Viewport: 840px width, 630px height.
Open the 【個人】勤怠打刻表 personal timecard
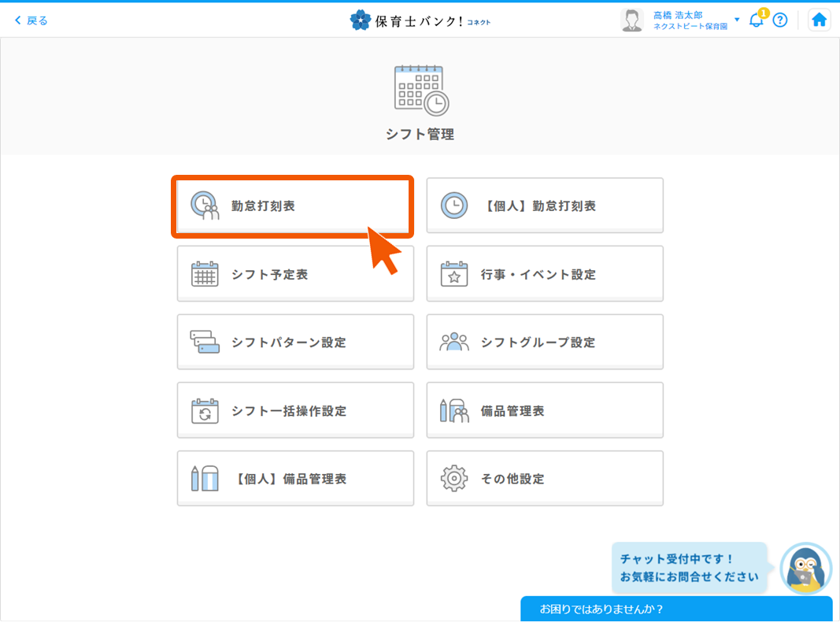544,205
